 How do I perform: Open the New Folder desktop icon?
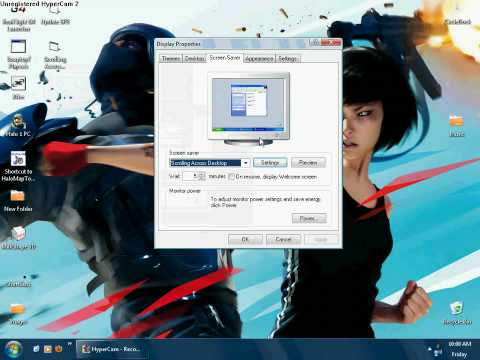(x=18, y=200)
